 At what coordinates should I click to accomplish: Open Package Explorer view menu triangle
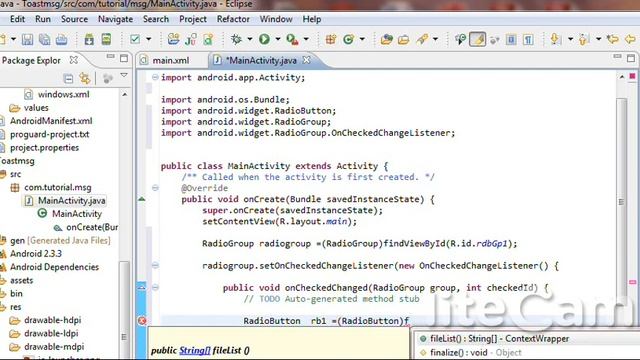124,76
